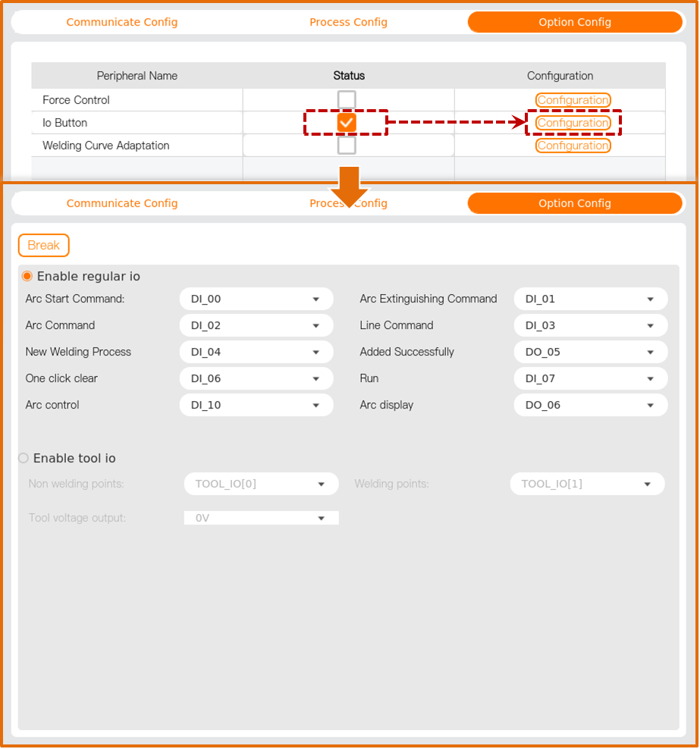This screenshot has height=749, width=700.
Task: Expand the One click clear dropdown
Action: (256, 379)
